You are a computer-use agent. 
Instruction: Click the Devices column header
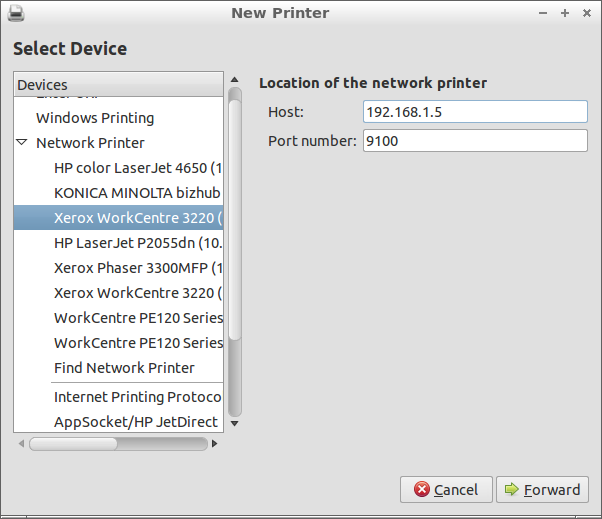pos(118,85)
